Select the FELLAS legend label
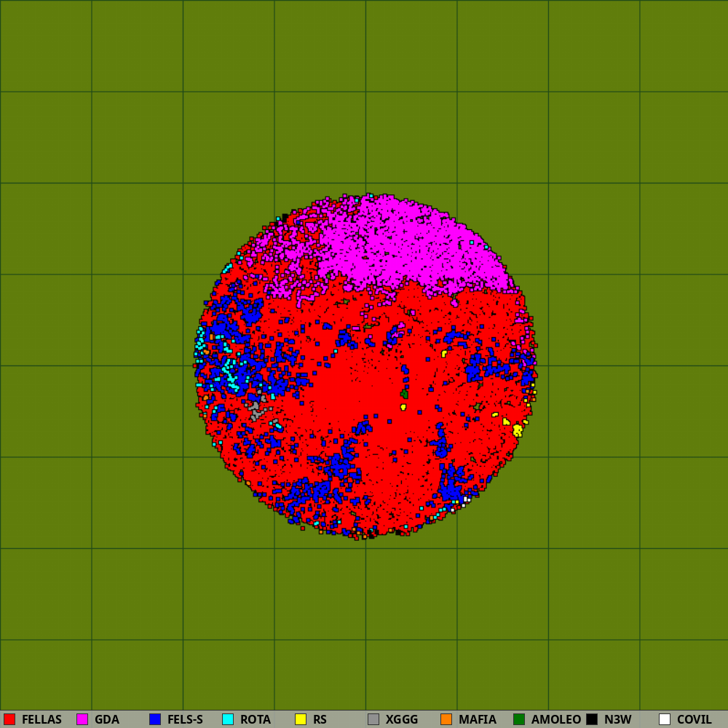The width and height of the screenshot is (728, 728). pyautogui.click(x=41, y=719)
